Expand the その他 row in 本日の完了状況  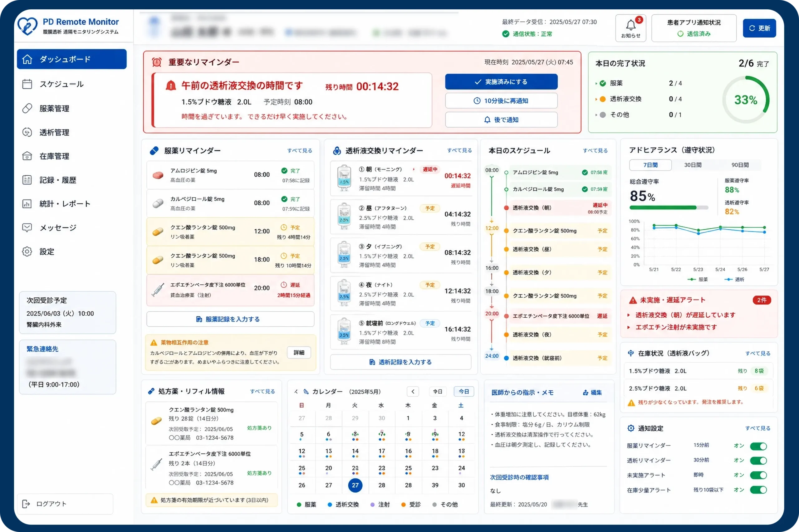click(596, 115)
